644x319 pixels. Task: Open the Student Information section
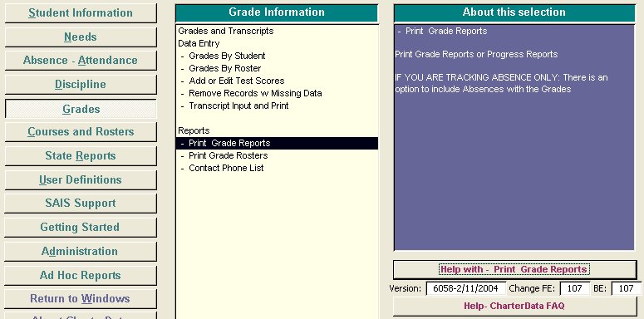81,13
